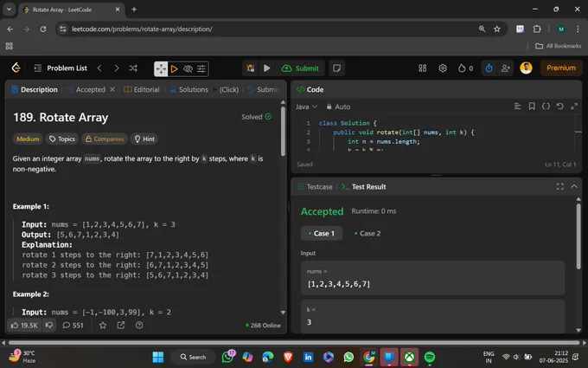Select Case 1
The height and width of the screenshot is (368, 588).
point(322,233)
